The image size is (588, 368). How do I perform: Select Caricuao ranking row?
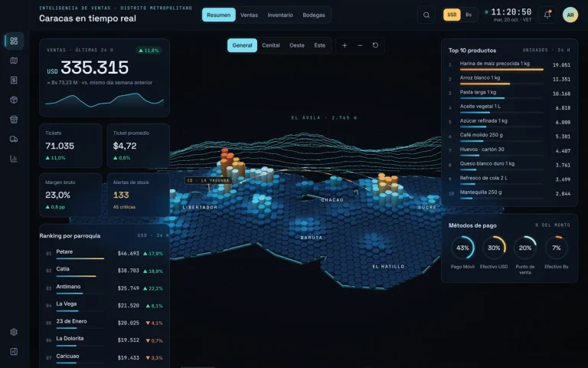(x=105, y=357)
